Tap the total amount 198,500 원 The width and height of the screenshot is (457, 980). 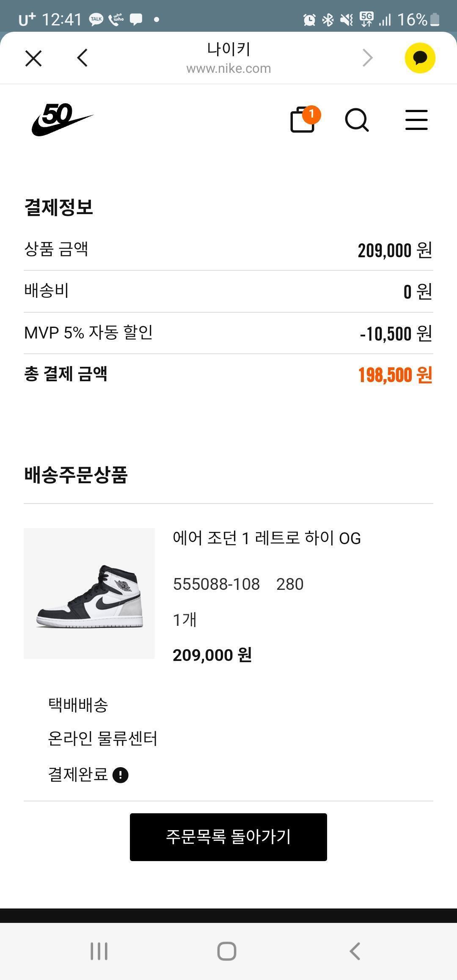[x=395, y=375]
